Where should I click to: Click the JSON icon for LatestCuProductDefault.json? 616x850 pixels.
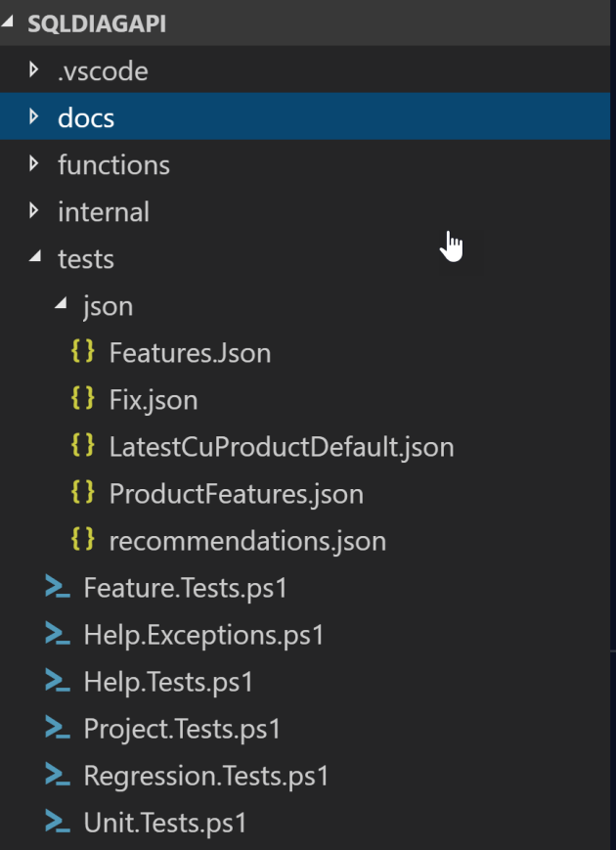click(x=84, y=446)
